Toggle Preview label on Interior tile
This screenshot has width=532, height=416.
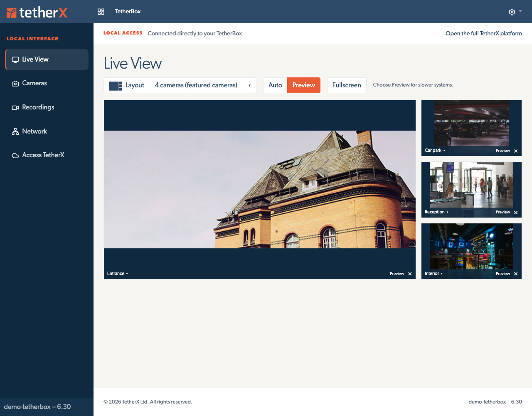point(503,274)
